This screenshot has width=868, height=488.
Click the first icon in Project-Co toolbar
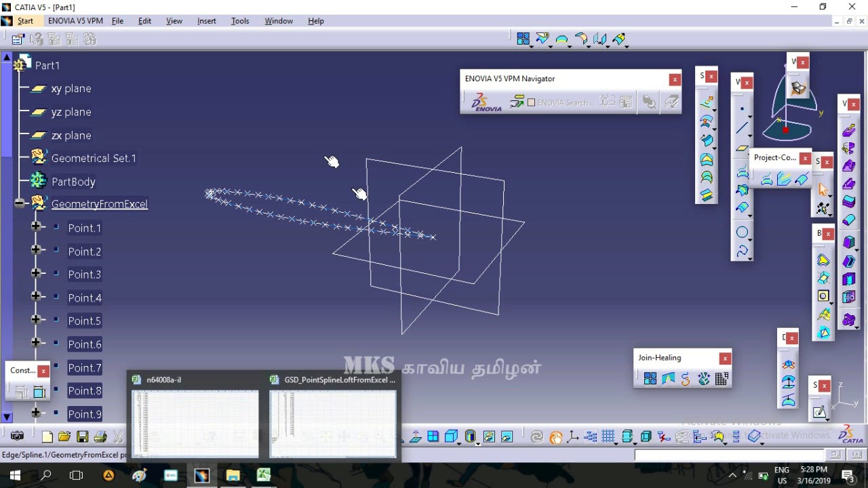(x=766, y=179)
